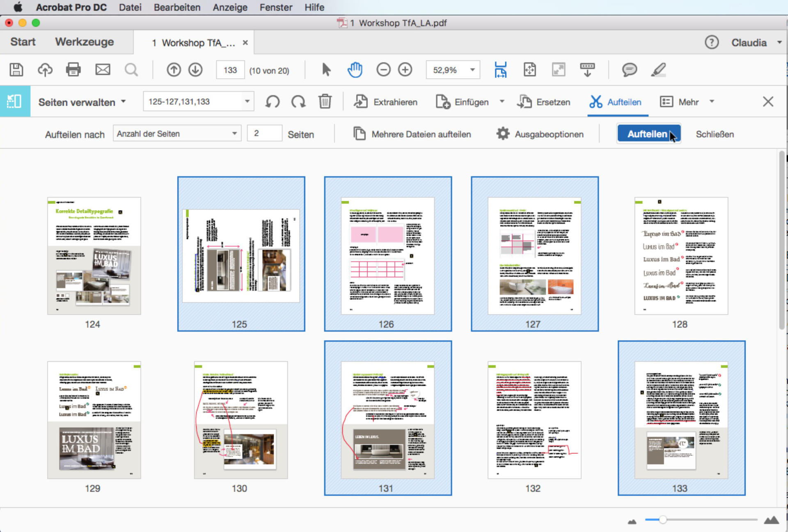Viewport: 788px width, 532px height.
Task: Select page 128 thumbnail
Action: (x=681, y=256)
